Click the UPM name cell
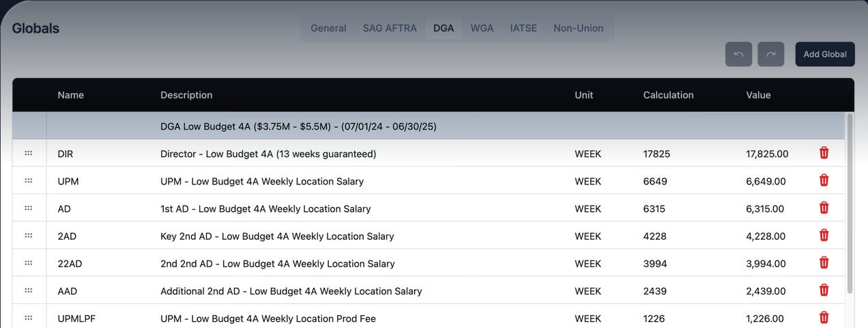Screen dimensions: 868x328 click(68, 181)
